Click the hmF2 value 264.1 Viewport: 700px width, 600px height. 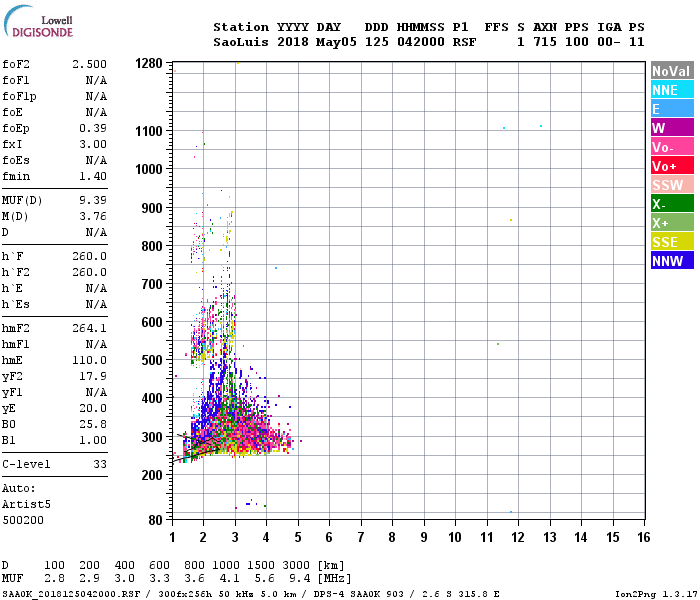(89, 329)
